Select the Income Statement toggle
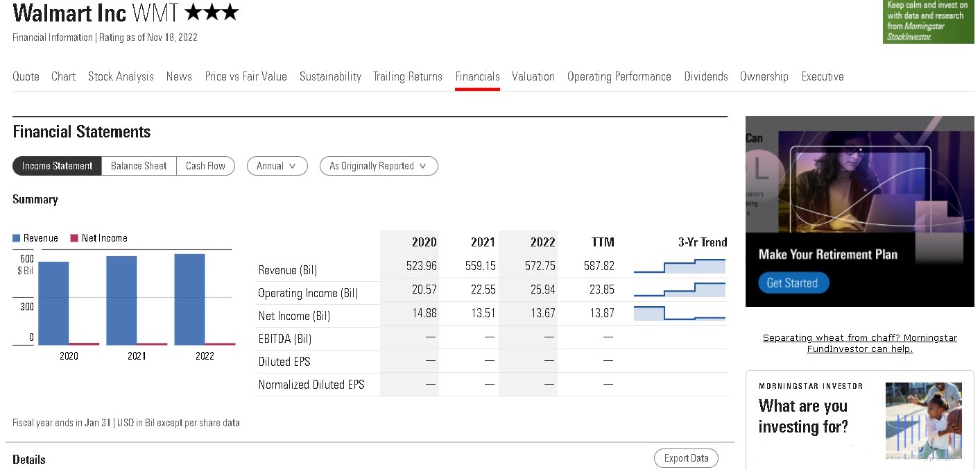 click(57, 166)
